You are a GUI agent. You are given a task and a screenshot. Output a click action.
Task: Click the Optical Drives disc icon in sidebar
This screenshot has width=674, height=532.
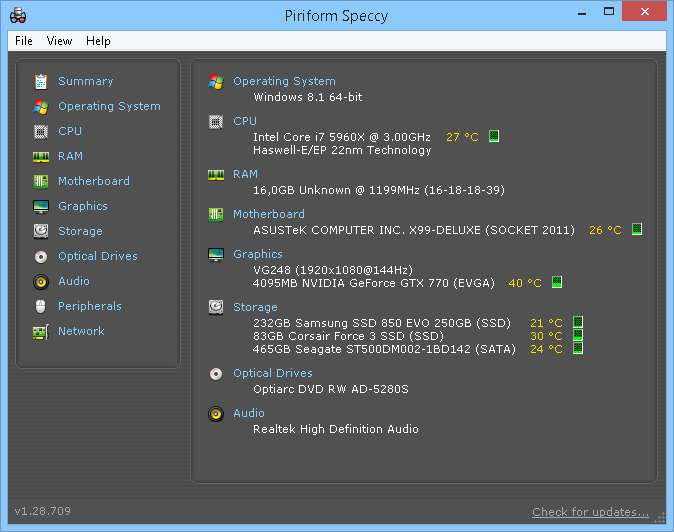[x=41, y=257]
